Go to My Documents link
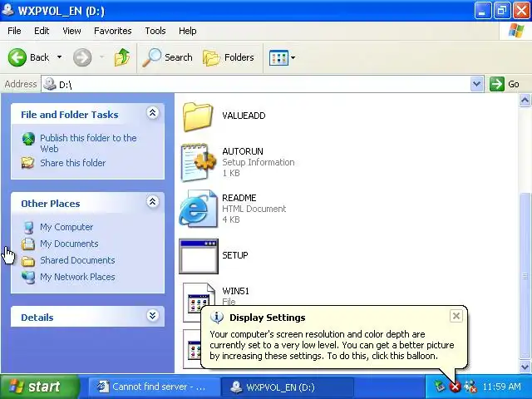Image resolution: width=532 pixels, height=399 pixels. [69, 244]
